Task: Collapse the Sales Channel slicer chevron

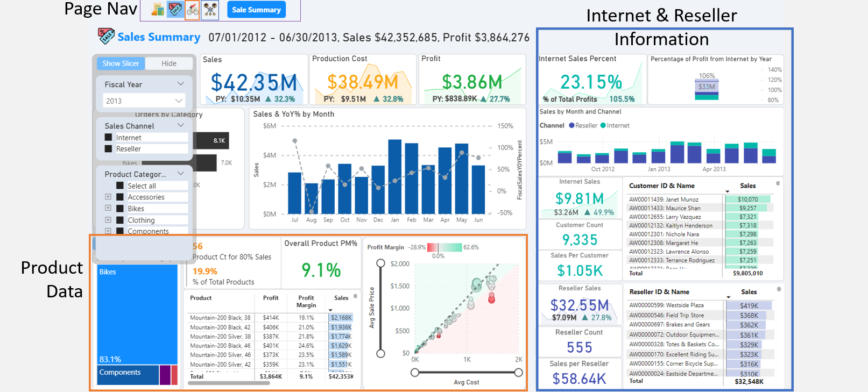Action: point(181,125)
